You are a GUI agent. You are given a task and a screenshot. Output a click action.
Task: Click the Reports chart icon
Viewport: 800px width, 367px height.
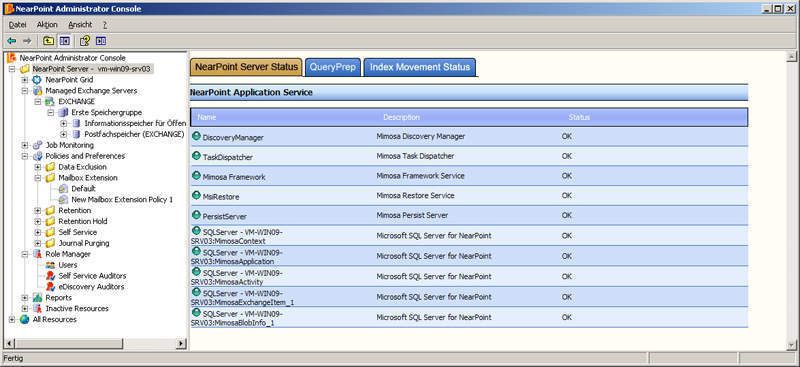[37, 298]
